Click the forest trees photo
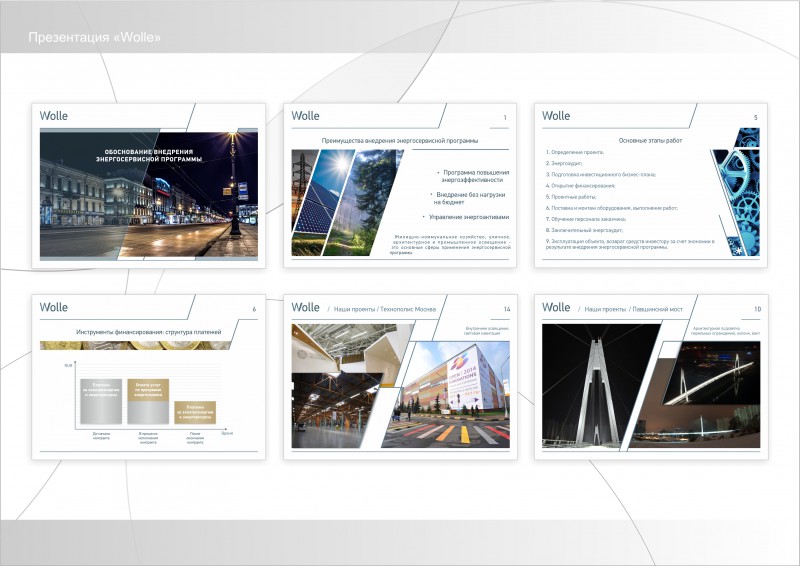This screenshot has height=566, width=800. (x=363, y=202)
